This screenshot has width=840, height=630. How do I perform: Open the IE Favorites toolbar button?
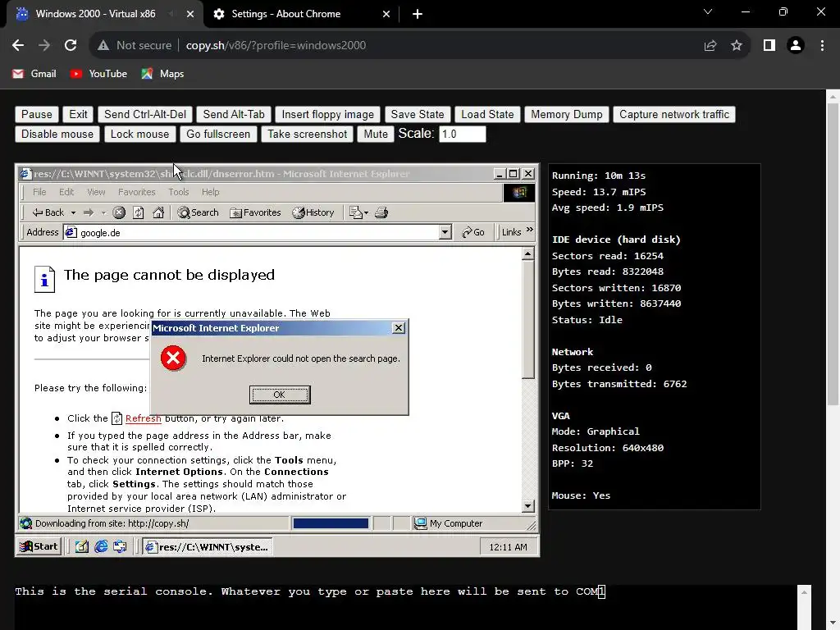pos(256,212)
